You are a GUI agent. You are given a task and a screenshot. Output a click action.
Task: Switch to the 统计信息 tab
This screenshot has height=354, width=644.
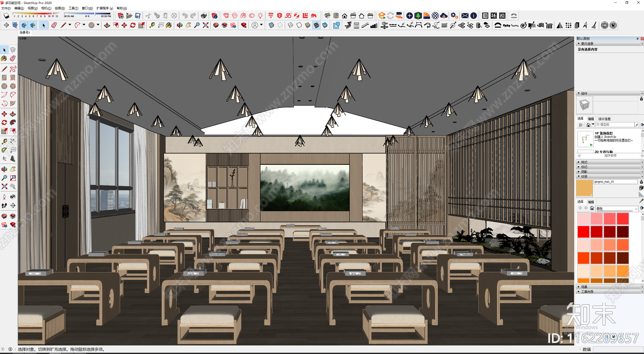[604, 119]
